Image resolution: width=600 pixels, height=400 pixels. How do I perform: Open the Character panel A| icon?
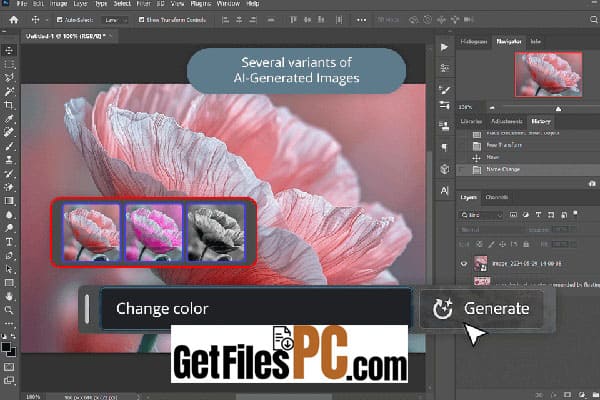[x=444, y=190]
